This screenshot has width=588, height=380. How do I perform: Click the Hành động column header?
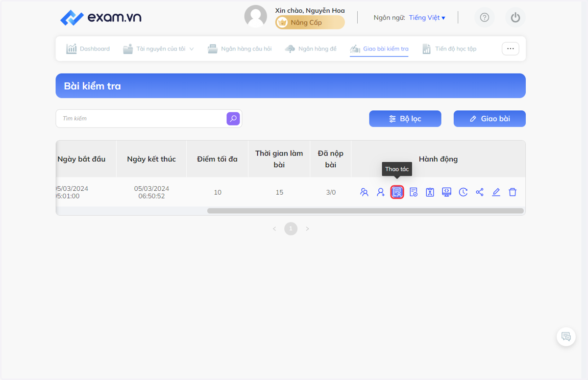(439, 159)
